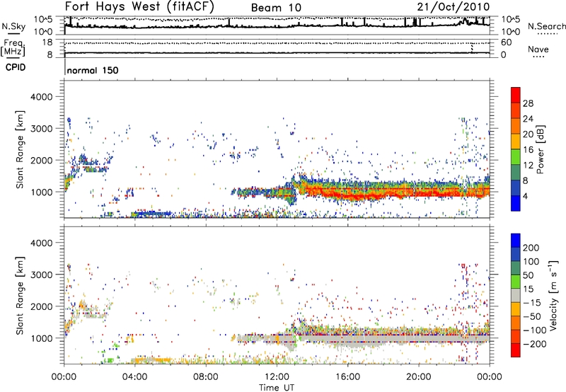Click the yellow 16–20 dB Power color segment
Screen dimensions: 566x392
click(x=516, y=142)
